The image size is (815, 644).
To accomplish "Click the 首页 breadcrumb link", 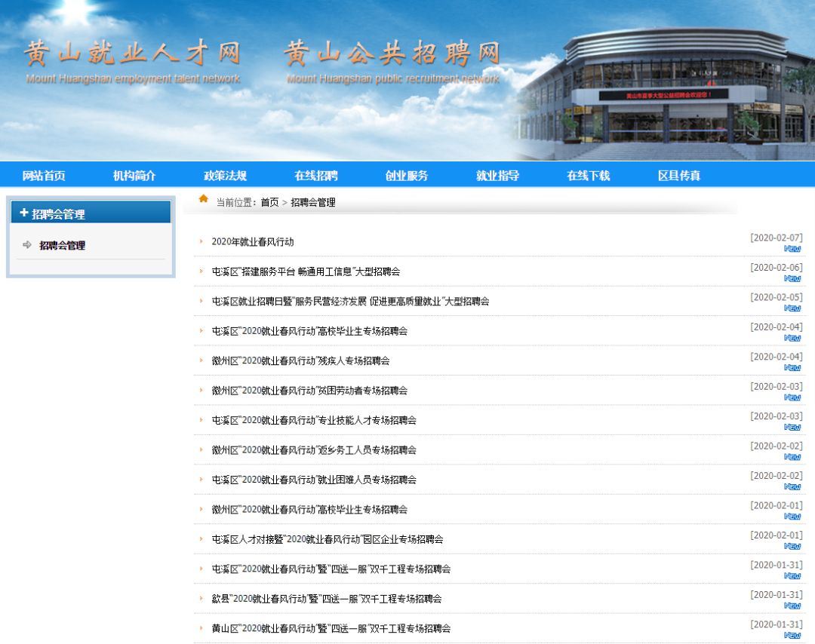I will pos(269,203).
